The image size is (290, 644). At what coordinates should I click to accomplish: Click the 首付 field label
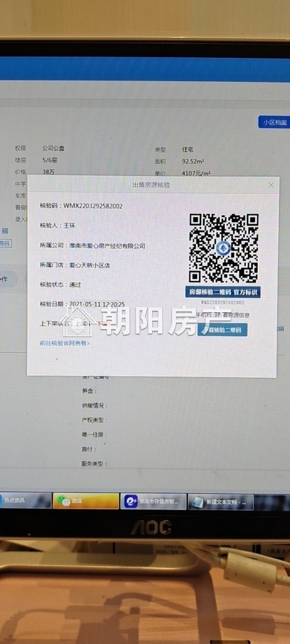(89, 450)
